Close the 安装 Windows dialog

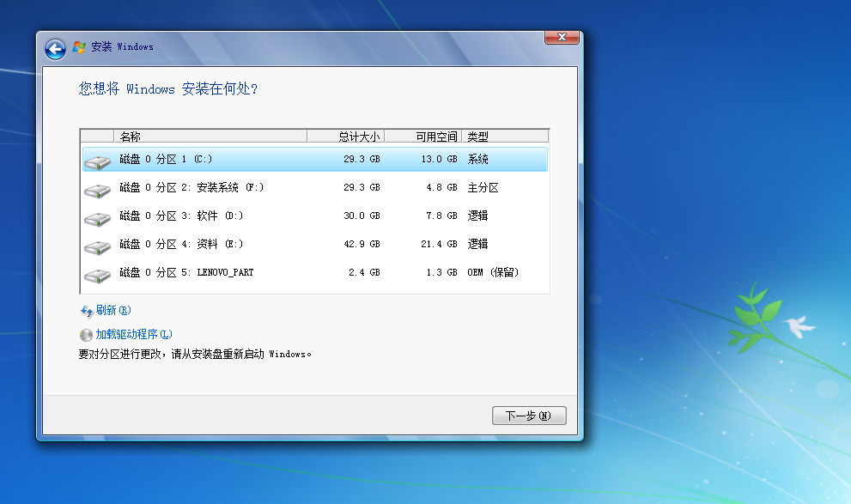[x=562, y=37]
